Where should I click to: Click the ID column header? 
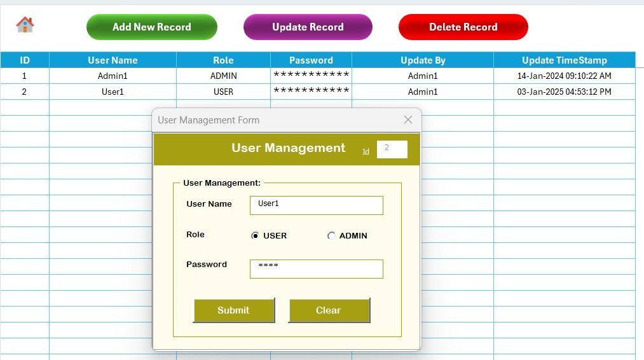(x=25, y=60)
